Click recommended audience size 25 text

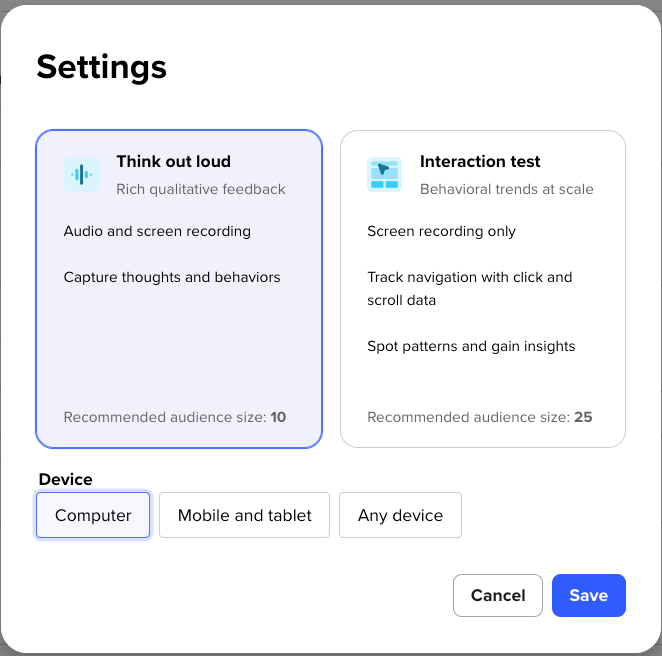[x=480, y=417]
